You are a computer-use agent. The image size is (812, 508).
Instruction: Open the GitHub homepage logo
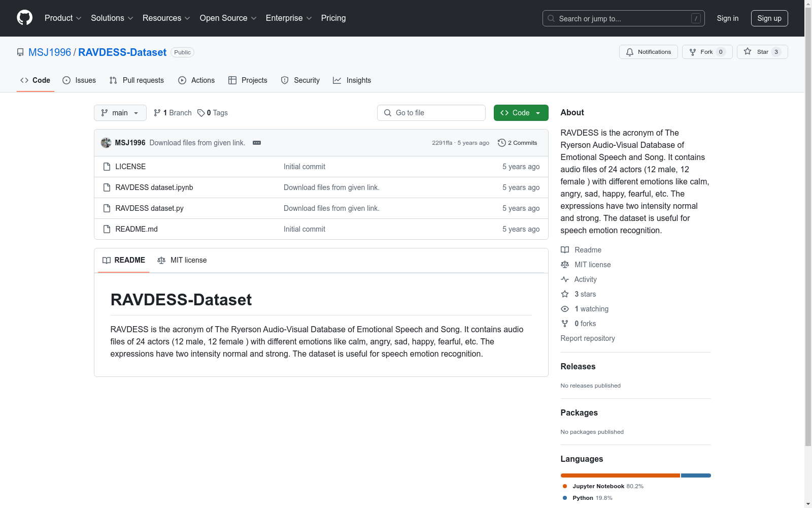[24, 18]
